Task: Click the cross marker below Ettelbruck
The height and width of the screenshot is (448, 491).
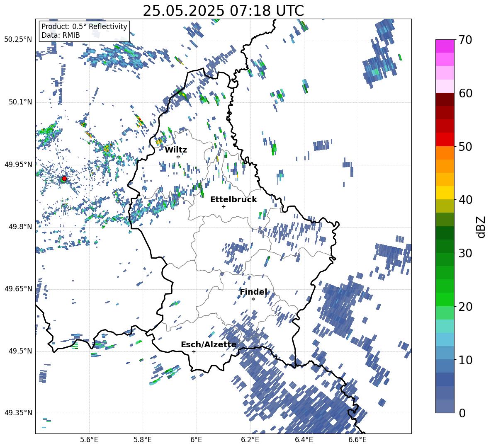Action: [x=224, y=206]
